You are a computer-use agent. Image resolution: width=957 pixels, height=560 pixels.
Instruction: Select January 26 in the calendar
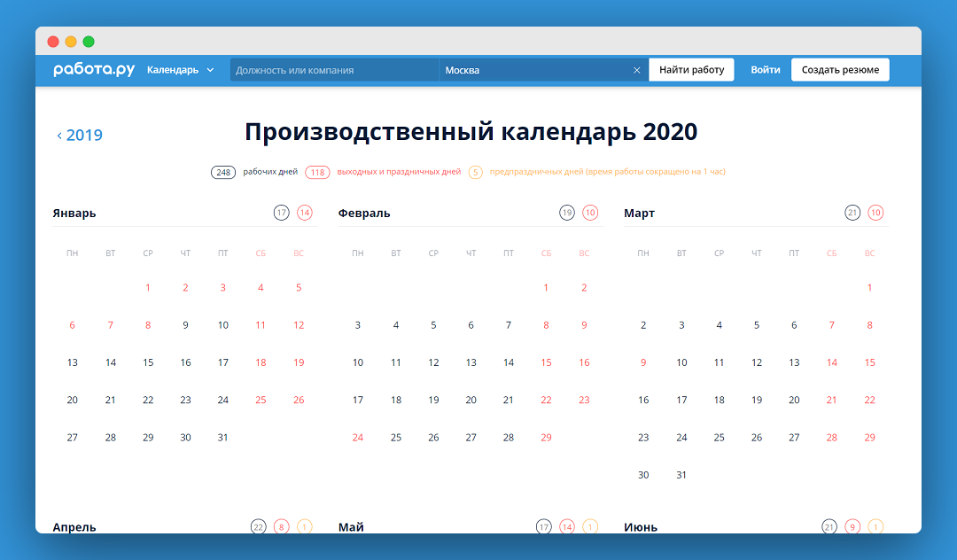click(299, 401)
